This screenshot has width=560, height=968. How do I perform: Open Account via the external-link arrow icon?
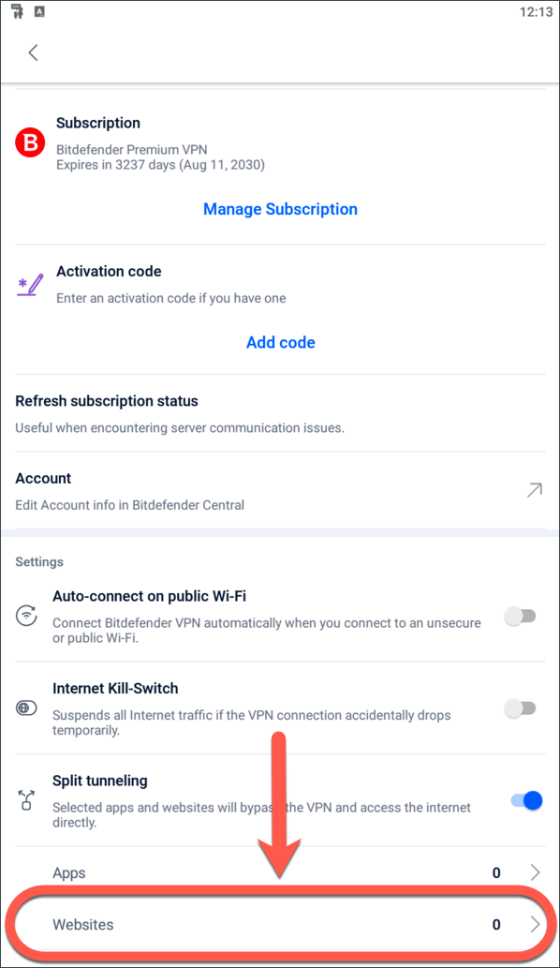point(534,490)
